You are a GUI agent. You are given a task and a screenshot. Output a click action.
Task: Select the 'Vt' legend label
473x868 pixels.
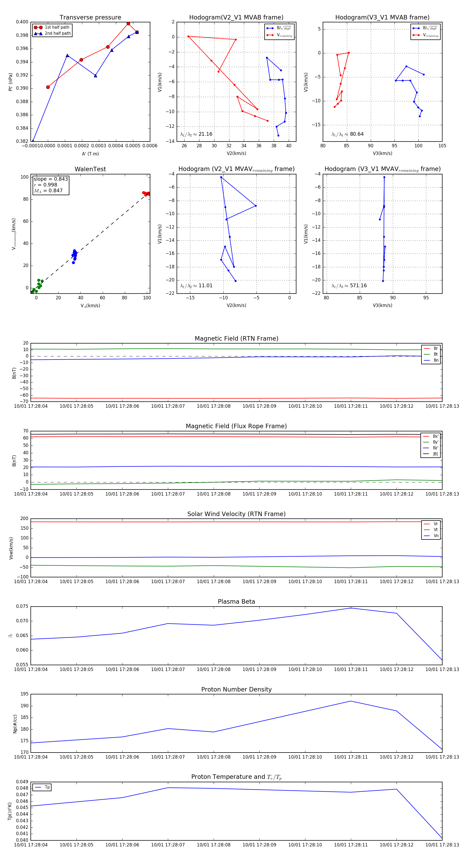(x=436, y=530)
